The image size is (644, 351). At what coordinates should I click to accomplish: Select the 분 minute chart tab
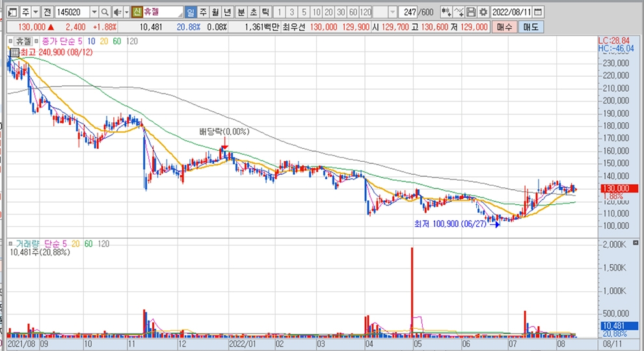coord(241,12)
